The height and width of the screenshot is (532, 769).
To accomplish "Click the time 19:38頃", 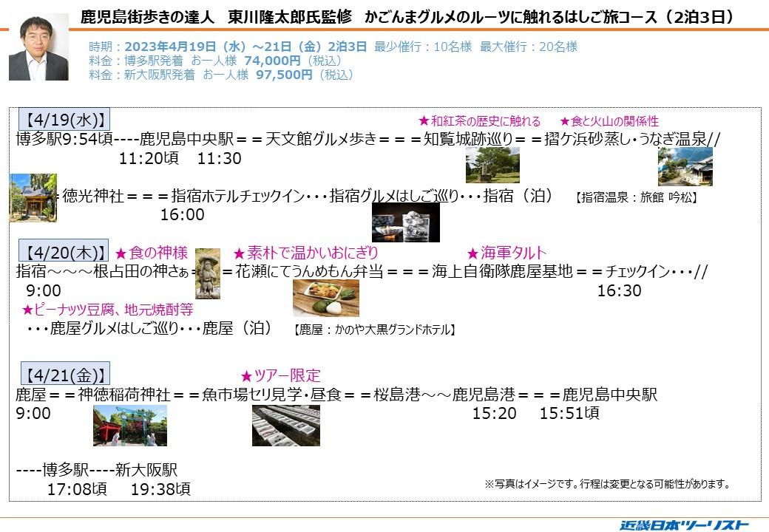I will pos(160,489).
